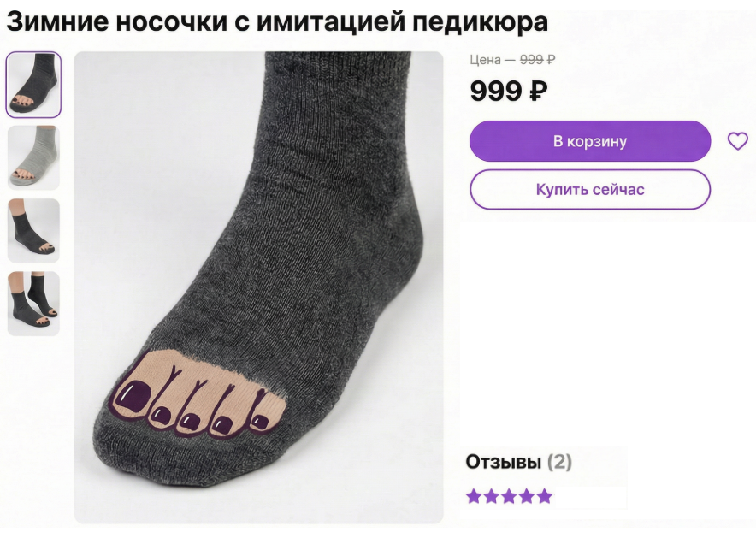Image resolution: width=756 pixels, height=538 pixels.
Task: Select the third thumbnail showing black sock on leg
Action: [33, 230]
